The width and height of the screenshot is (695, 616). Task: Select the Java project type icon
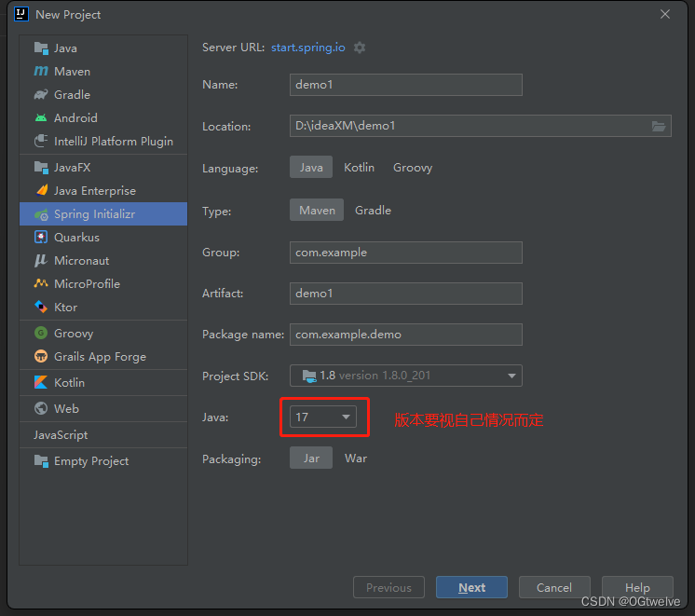(x=41, y=48)
